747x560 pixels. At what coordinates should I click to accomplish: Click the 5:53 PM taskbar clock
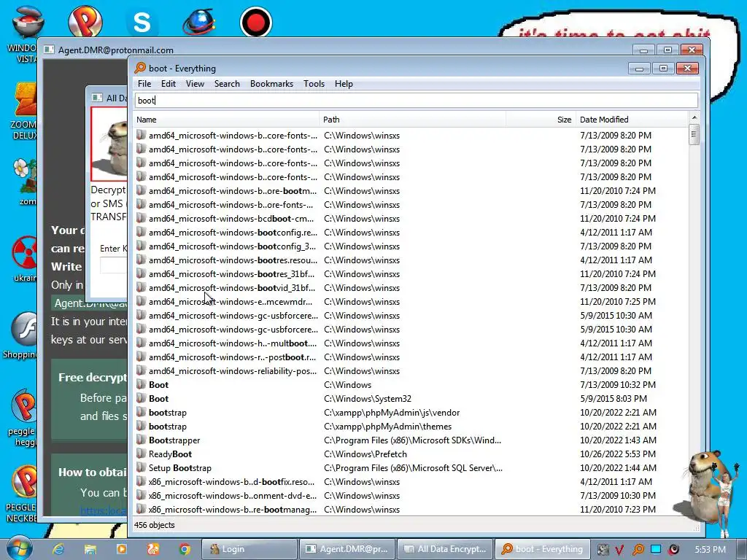(x=710, y=550)
